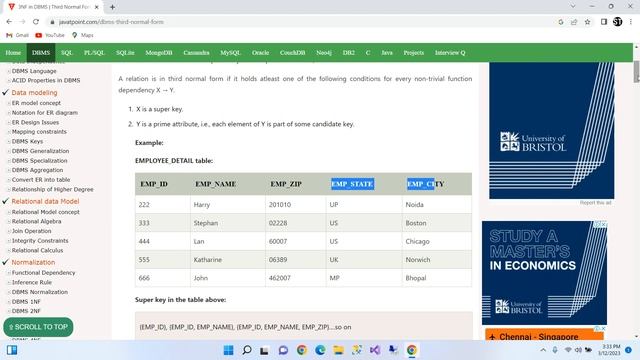
Task: Open volume control in system tray
Action: click(x=578, y=350)
